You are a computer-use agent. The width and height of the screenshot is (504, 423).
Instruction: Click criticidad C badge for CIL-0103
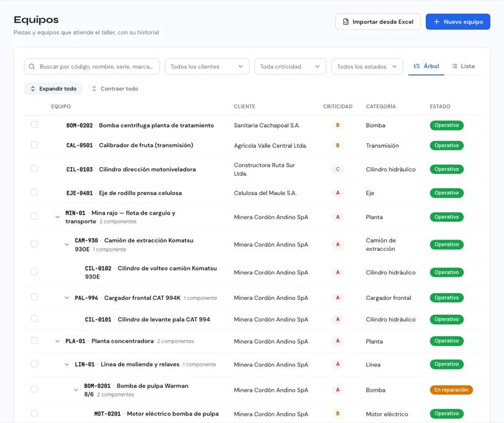337,169
